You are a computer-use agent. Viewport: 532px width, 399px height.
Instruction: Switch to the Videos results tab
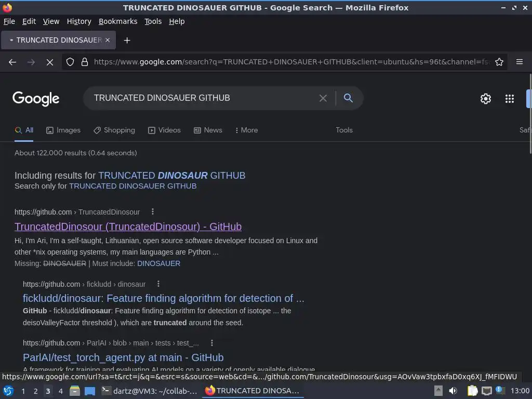pyautogui.click(x=164, y=130)
